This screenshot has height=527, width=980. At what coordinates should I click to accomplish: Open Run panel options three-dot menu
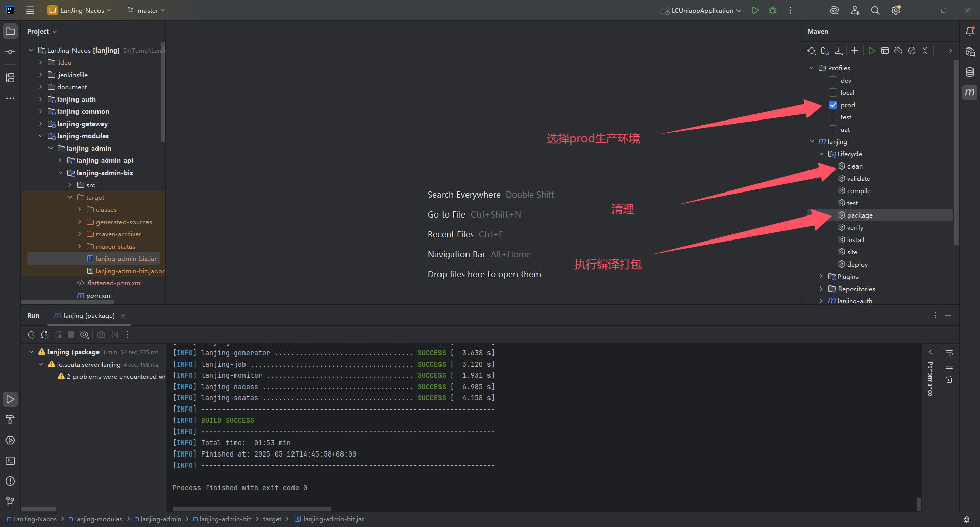[935, 315]
